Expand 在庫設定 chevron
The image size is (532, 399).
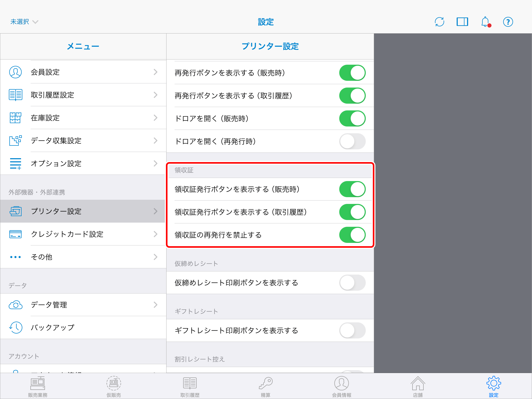(x=156, y=118)
